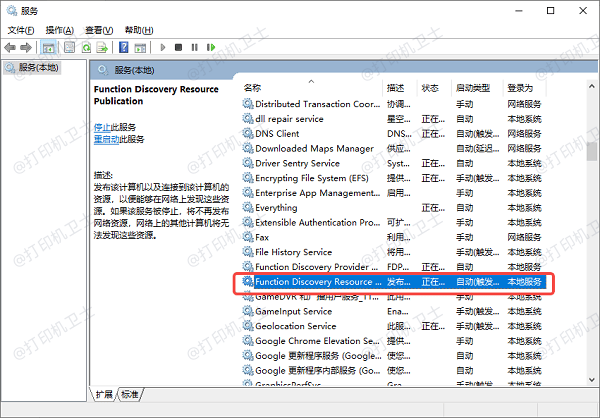The image size is (600, 418).
Task: Select the GameInput Service name
Action: [x=293, y=311]
